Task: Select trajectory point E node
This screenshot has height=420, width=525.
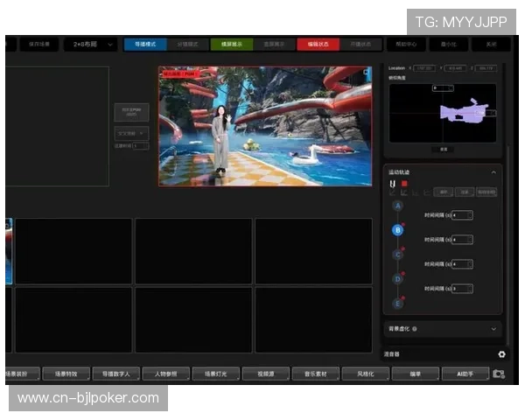Action: (398, 304)
